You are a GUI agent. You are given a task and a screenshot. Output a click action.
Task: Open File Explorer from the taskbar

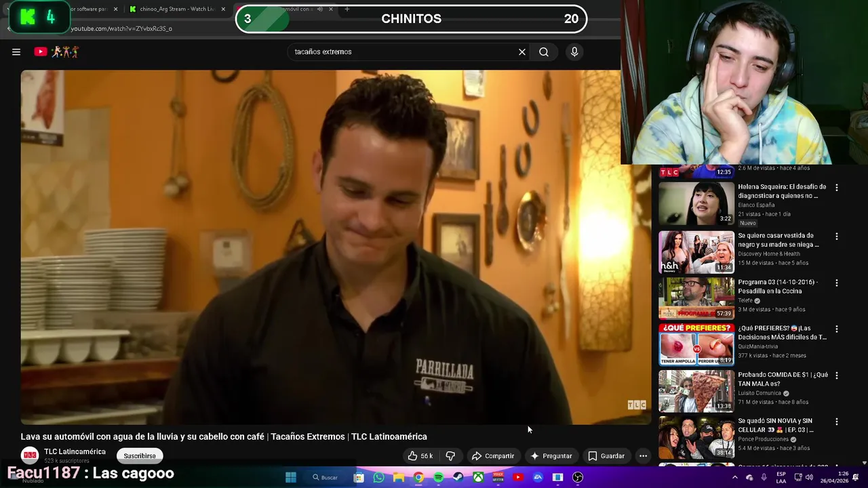tap(399, 477)
